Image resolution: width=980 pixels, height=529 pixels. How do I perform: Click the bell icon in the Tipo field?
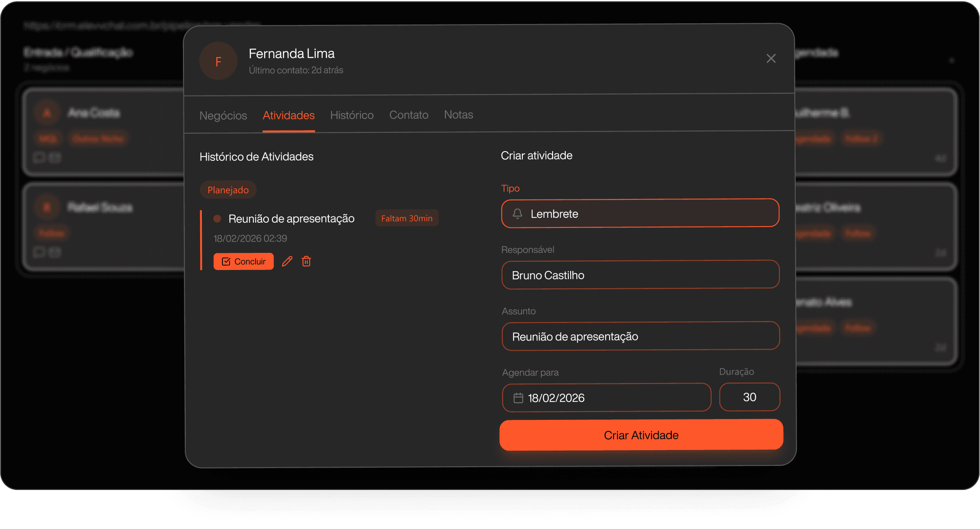pos(517,214)
